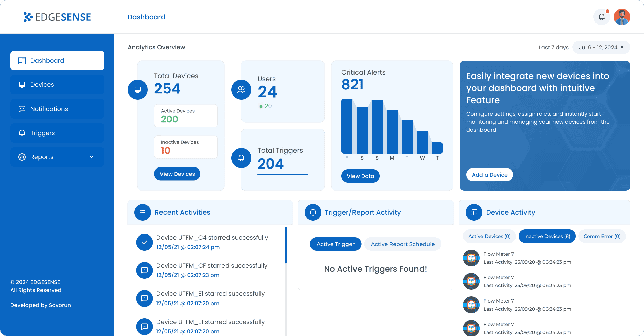Click the Total Devices monitor icon
644x336 pixels.
pyautogui.click(x=138, y=90)
